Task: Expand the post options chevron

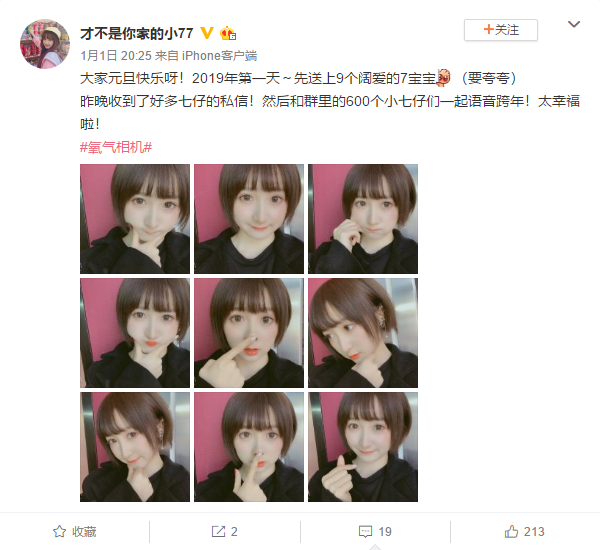Action: point(574,24)
